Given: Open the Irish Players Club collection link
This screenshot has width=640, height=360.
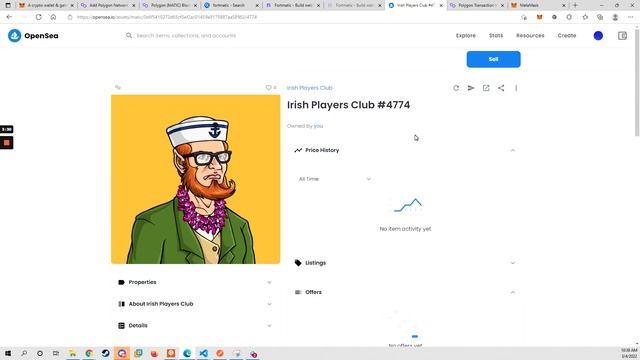Looking at the screenshot, I should click(x=309, y=88).
